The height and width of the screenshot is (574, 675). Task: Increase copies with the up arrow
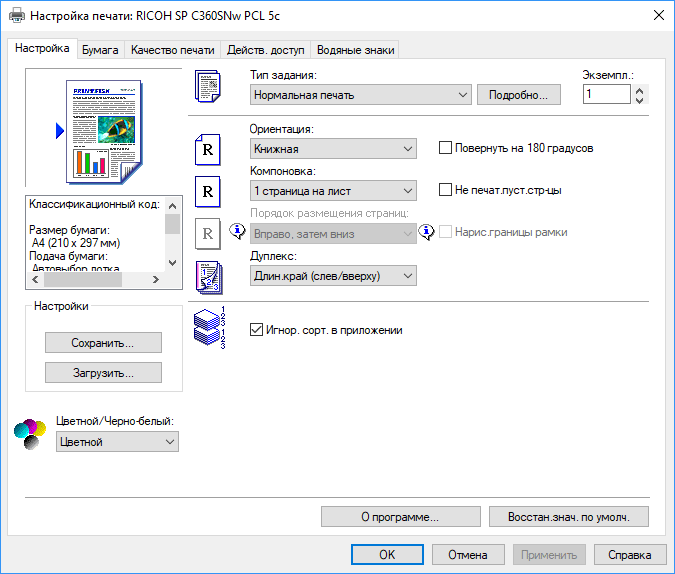pyautogui.click(x=640, y=90)
